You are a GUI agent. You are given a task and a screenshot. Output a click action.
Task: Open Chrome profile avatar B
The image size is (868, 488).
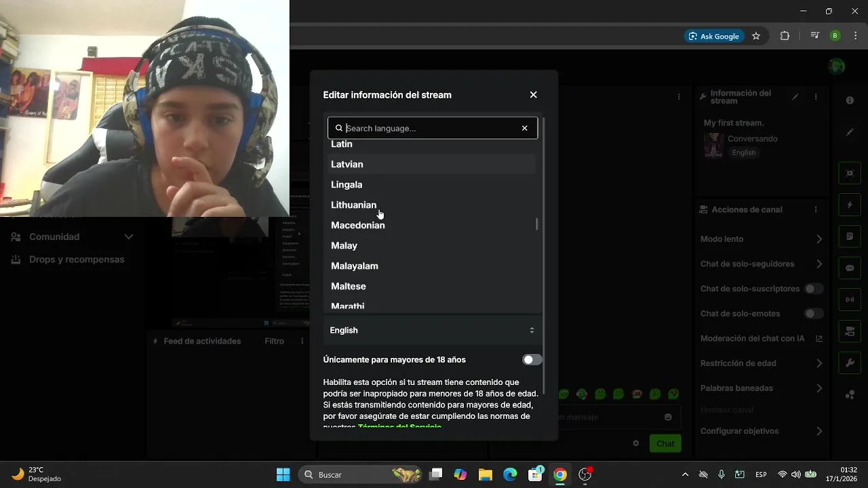835,36
